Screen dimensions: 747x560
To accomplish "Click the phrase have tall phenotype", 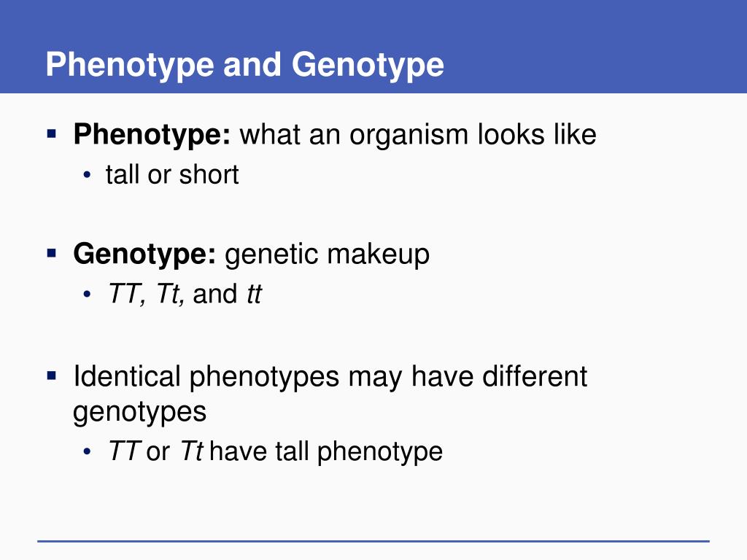I will pyautogui.click(x=326, y=452).
